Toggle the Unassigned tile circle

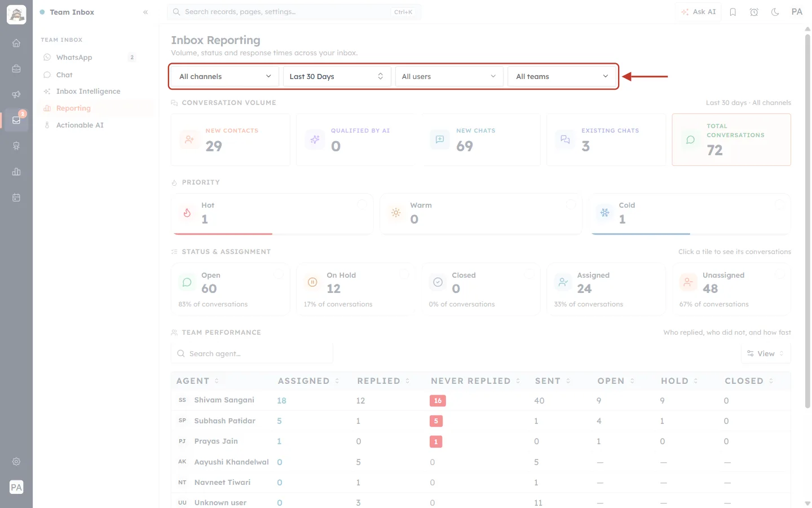pyautogui.click(x=780, y=274)
